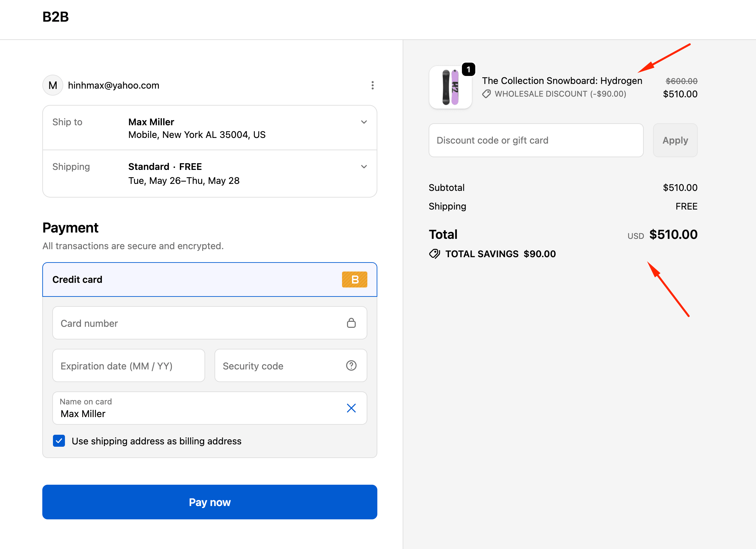Apply the discount code
This screenshot has width=756, height=549.
click(675, 140)
